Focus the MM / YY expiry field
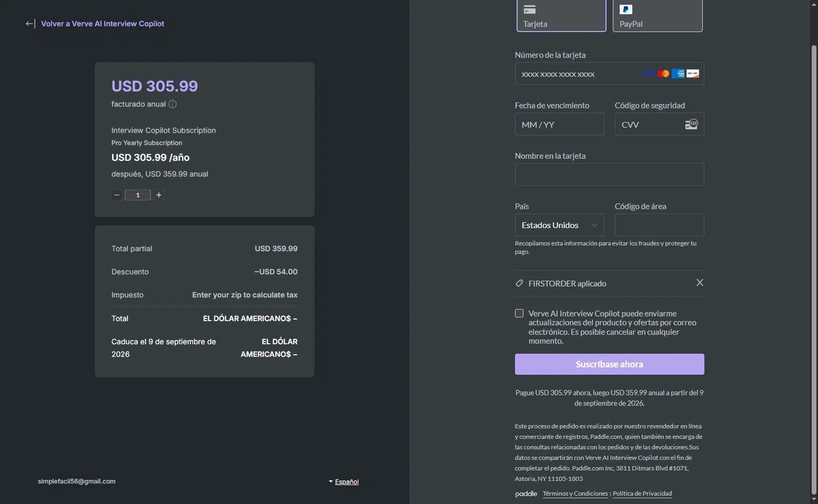Viewport: 818px width, 504px height. (559, 125)
